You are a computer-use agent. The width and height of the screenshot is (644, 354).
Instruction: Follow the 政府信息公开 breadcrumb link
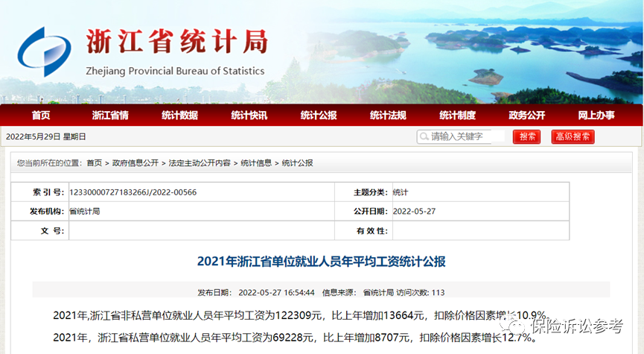135,163
